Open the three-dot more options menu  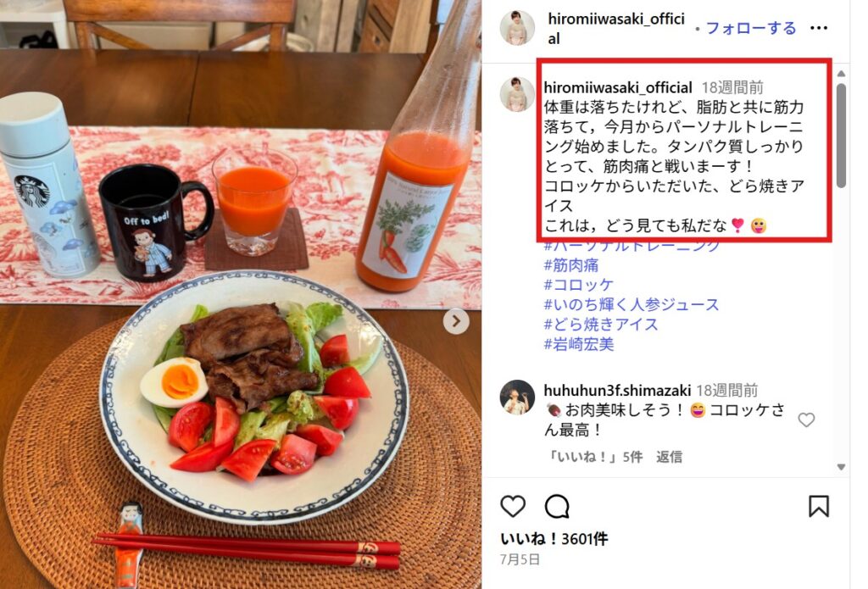[x=818, y=28]
